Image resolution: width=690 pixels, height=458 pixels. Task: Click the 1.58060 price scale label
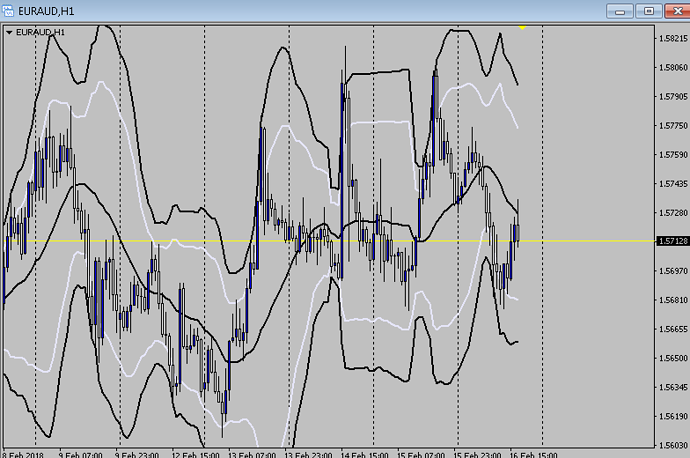(x=673, y=67)
